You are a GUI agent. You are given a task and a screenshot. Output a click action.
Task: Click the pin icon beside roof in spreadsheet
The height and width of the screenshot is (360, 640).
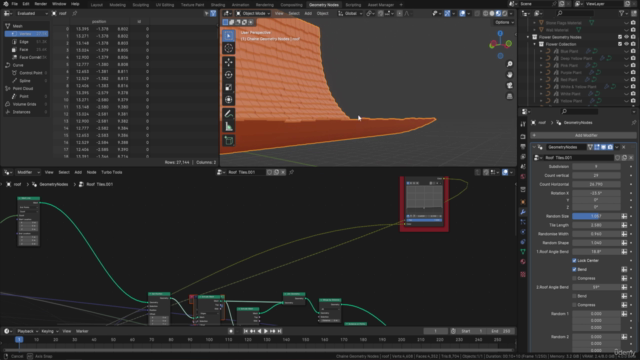tap(75, 13)
